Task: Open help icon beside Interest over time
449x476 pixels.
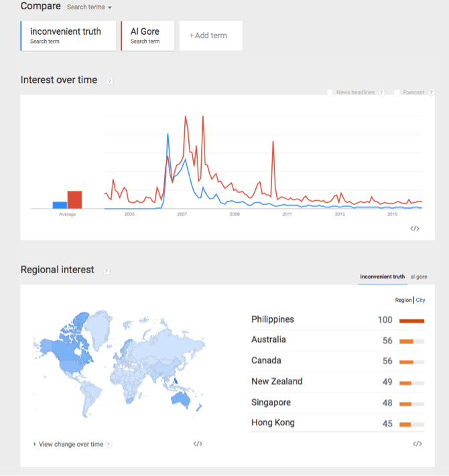Action: 110,81
